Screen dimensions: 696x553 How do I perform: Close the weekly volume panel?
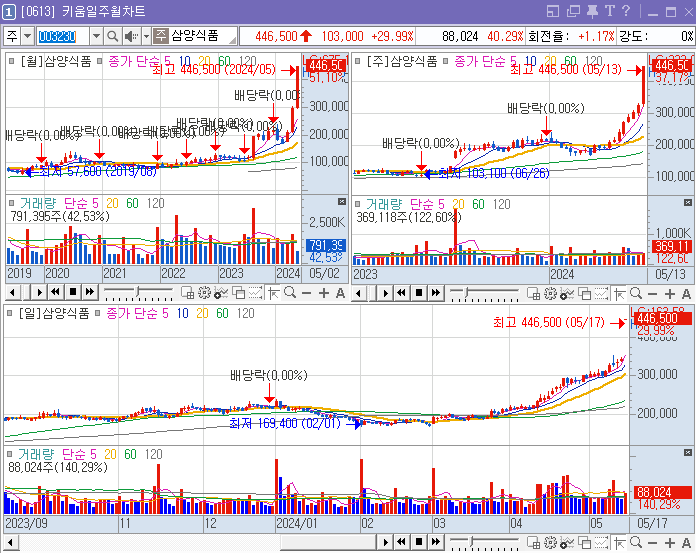point(688,203)
